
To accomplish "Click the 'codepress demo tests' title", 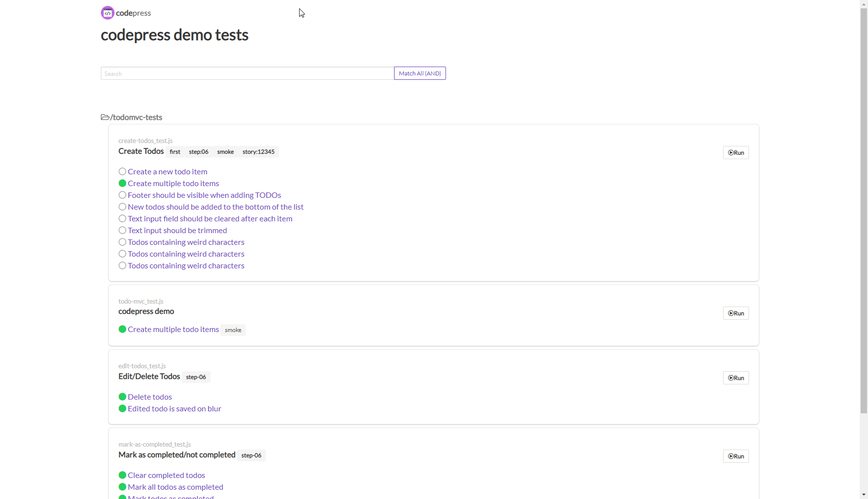I will (x=174, y=35).
